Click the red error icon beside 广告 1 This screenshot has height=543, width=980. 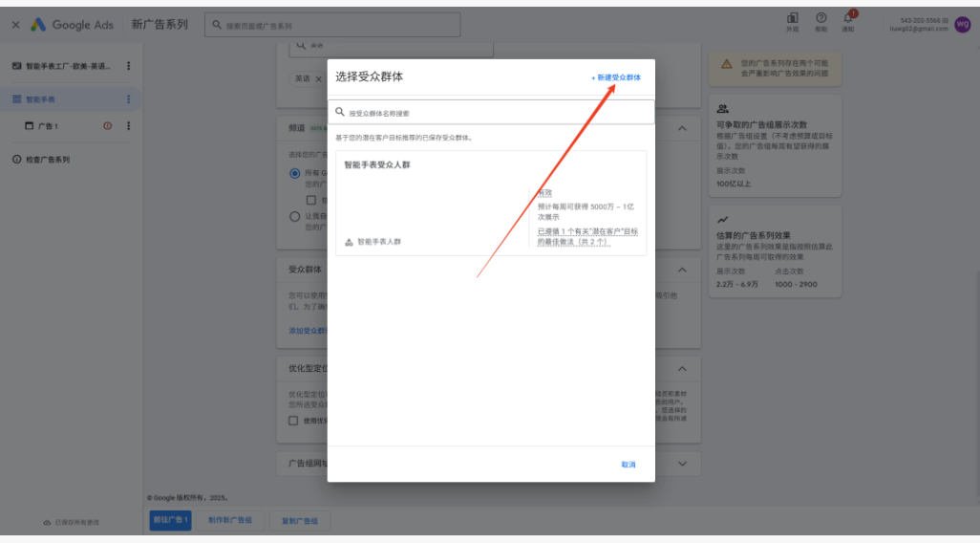(108, 126)
